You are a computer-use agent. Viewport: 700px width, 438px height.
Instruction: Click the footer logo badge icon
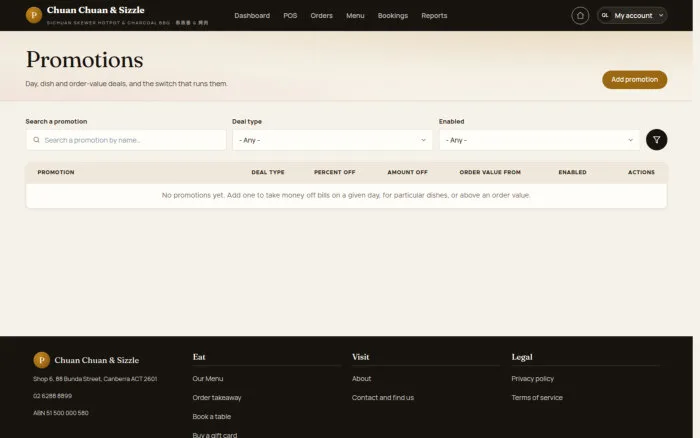(x=42, y=360)
